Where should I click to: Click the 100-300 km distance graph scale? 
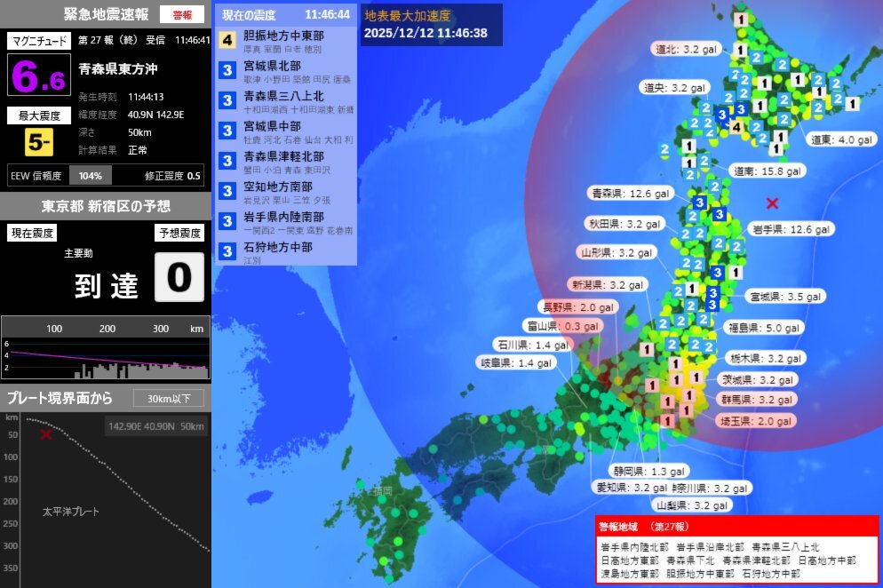[107, 328]
